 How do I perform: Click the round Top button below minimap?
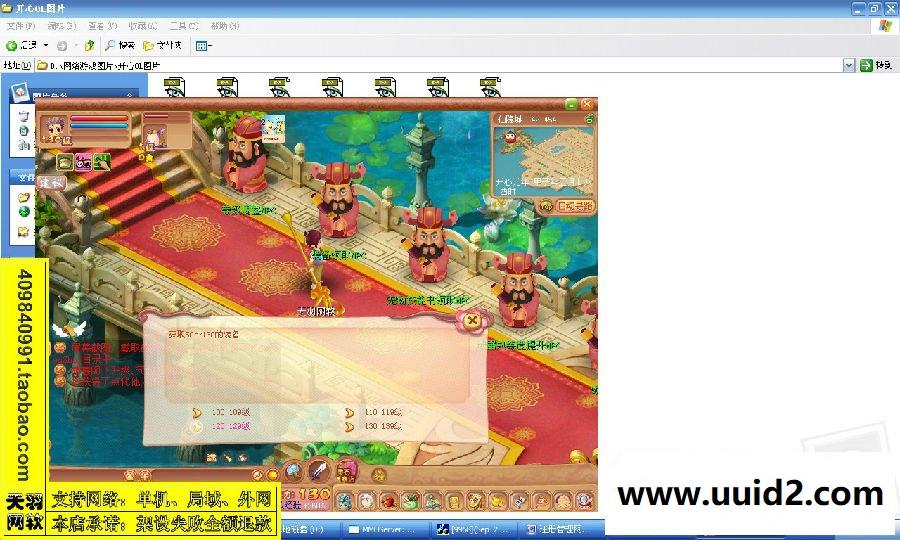(545, 206)
